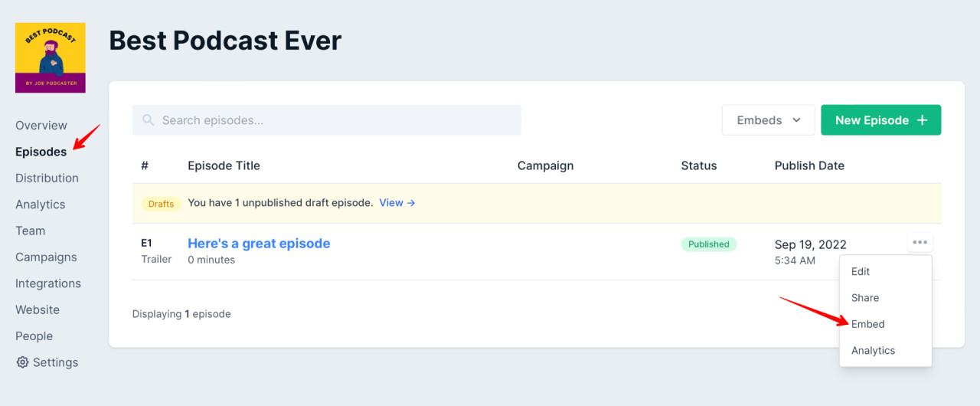Open the three-dot episode options menu

[920, 243]
